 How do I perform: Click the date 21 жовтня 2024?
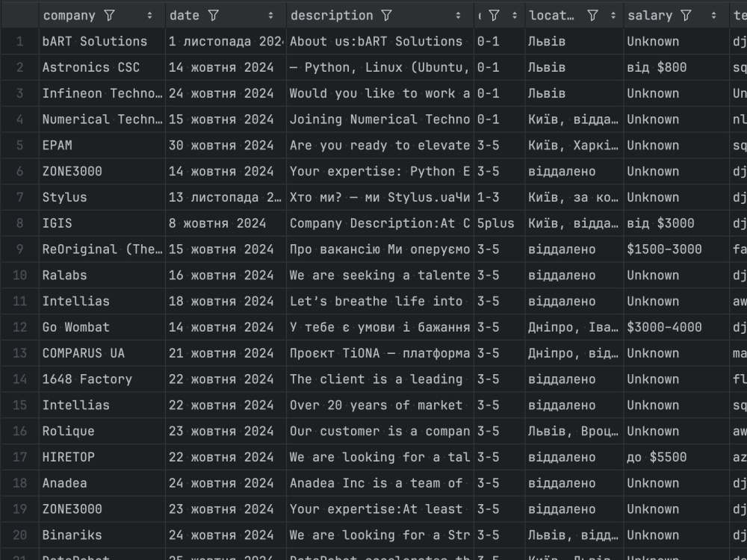click(226, 353)
